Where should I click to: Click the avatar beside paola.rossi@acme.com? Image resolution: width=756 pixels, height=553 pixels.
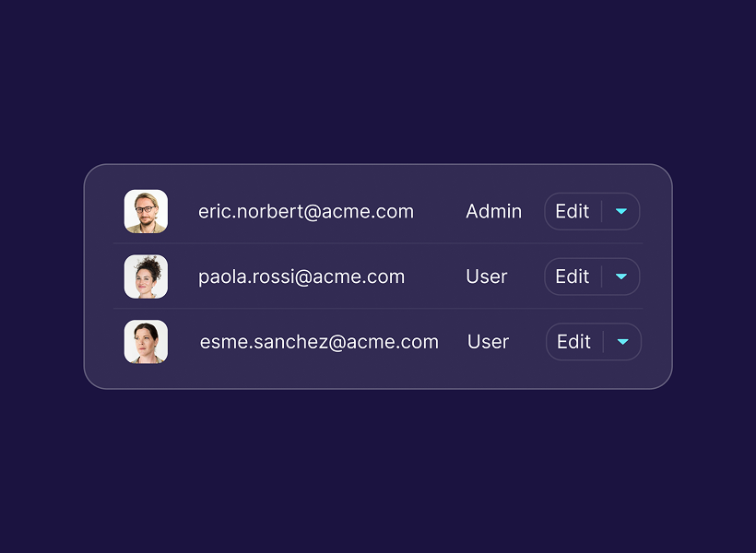click(146, 276)
